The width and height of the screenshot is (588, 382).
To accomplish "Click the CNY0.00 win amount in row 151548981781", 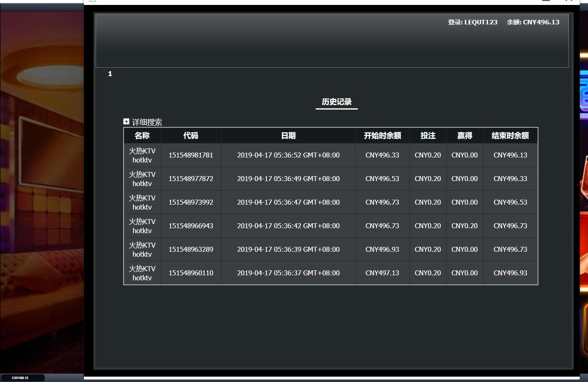I will (x=465, y=155).
